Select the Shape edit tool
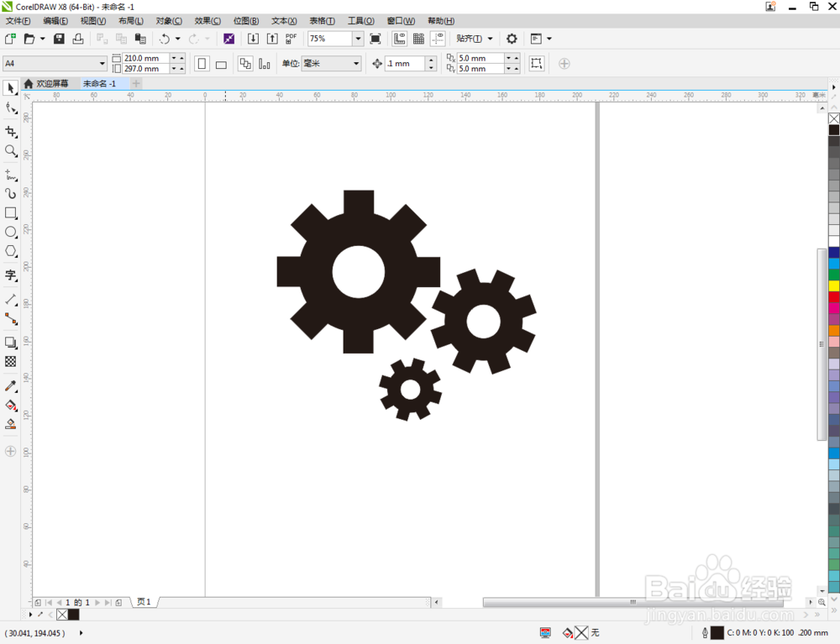840x644 pixels. point(11,108)
